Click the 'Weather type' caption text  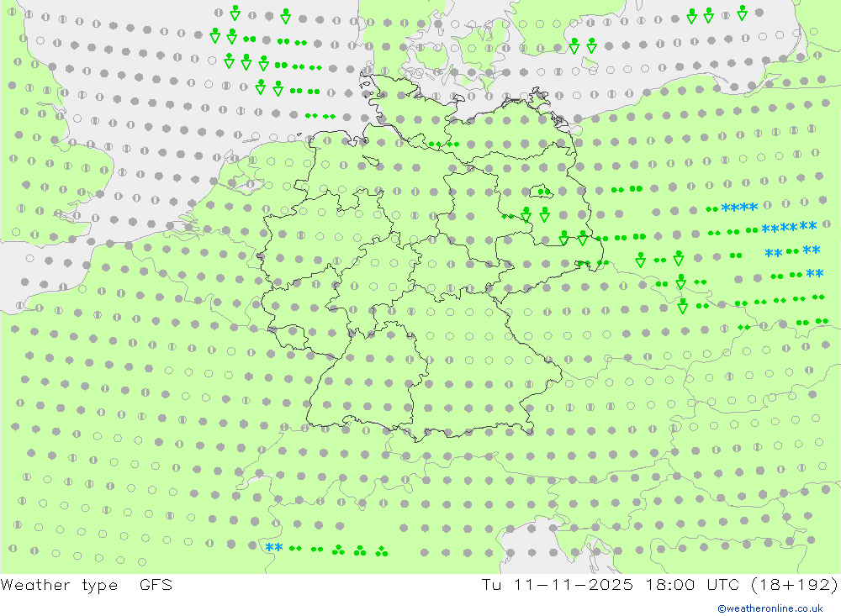[x=59, y=585]
